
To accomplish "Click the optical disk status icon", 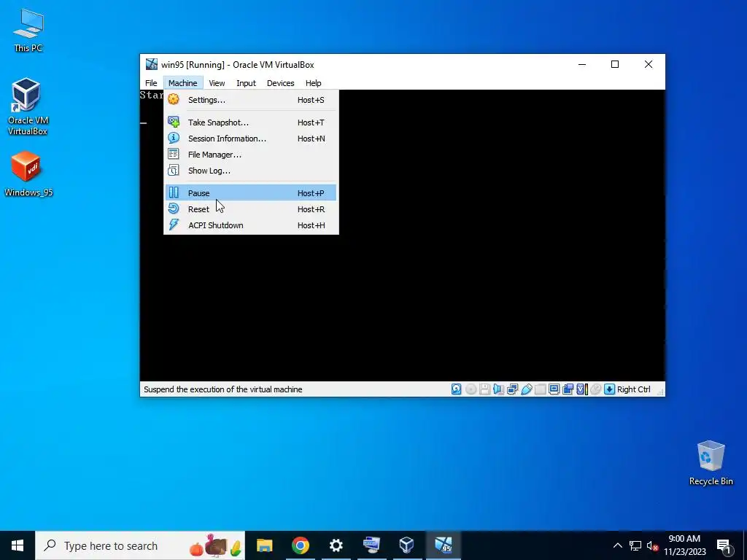I will click(471, 389).
